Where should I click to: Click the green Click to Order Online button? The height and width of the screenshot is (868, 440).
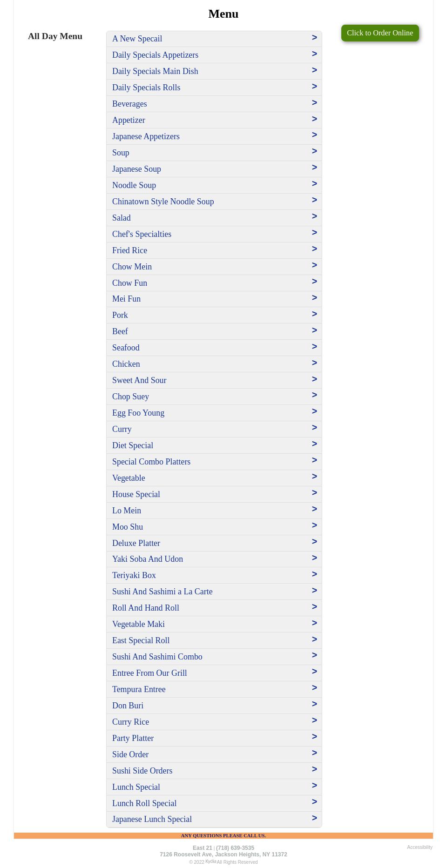coord(379,33)
